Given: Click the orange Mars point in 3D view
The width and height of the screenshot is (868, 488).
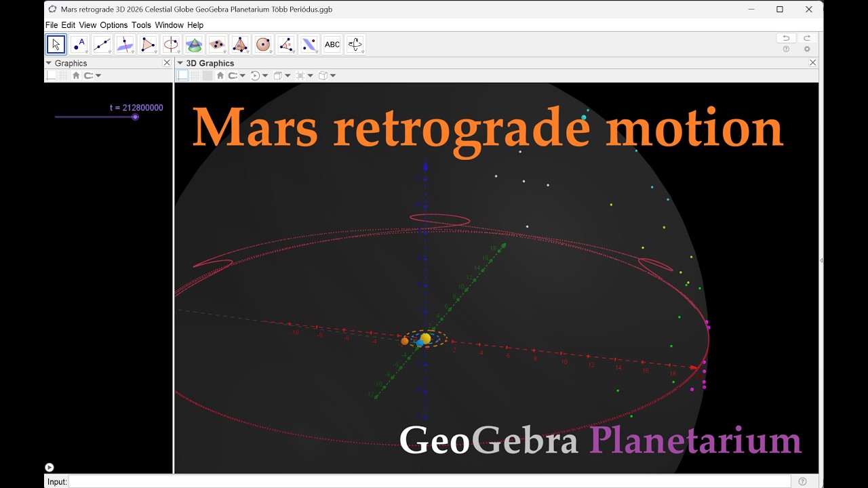Looking at the screenshot, I should pos(405,341).
